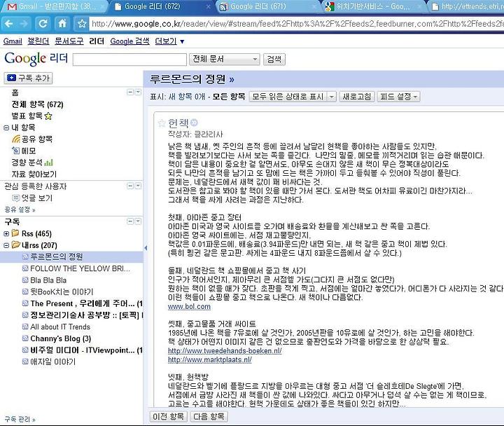This screenshot has height=426, width=504.
Task: Collapse sidebar with the divider arrow
Action: pos(146,248)
